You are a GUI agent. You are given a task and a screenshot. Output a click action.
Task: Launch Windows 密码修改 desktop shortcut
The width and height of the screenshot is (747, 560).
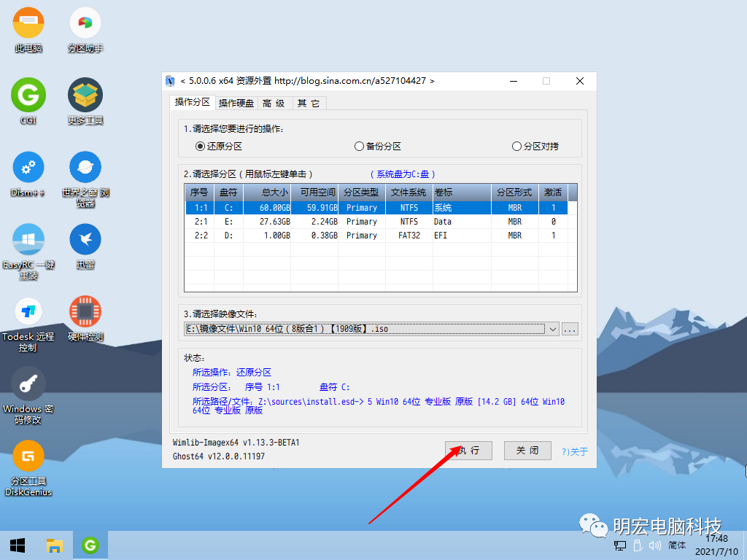pos(28,396)
